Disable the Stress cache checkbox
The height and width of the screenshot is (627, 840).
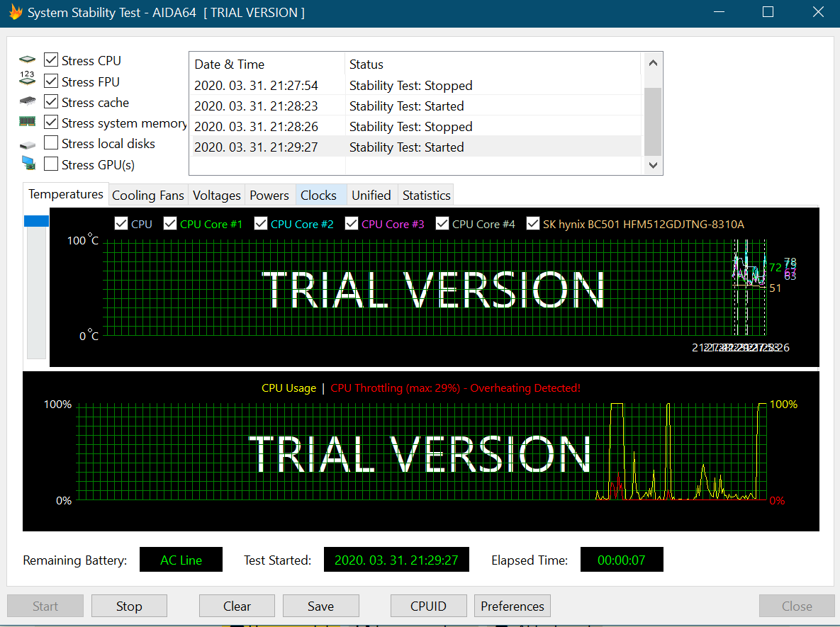coord(51,101)
